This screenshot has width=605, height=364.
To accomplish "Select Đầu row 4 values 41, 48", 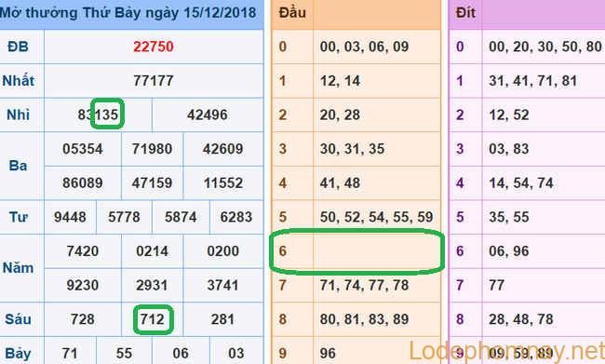I will [340, 182].
